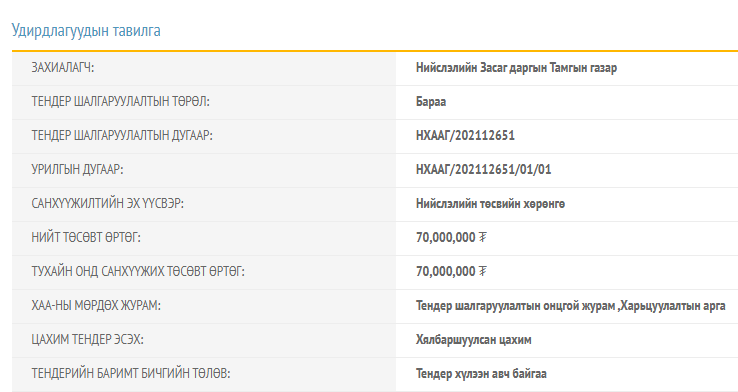The height and width of the screenshot is (392, 738).
Task: Click Тендер хүлээн авч байгаа status
Action: tap(481, 374)
